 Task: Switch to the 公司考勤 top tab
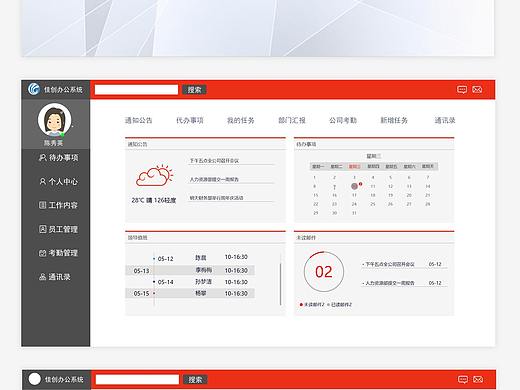[x=343, y=120]
